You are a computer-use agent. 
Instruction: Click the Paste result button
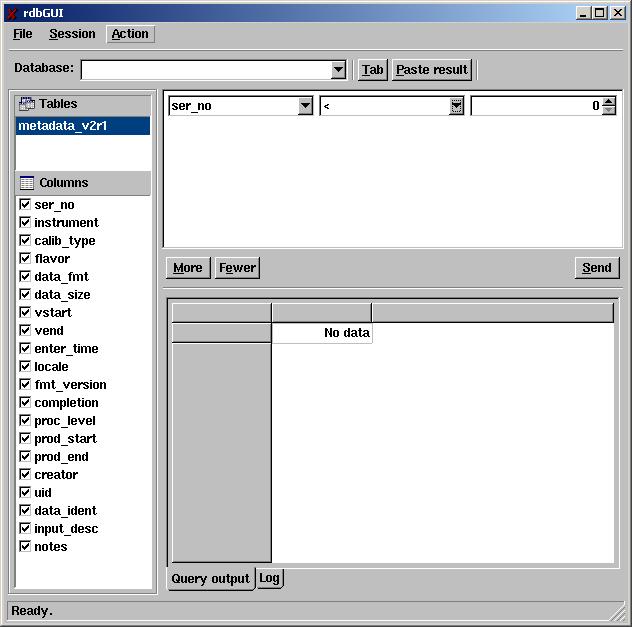pos(432,70)
